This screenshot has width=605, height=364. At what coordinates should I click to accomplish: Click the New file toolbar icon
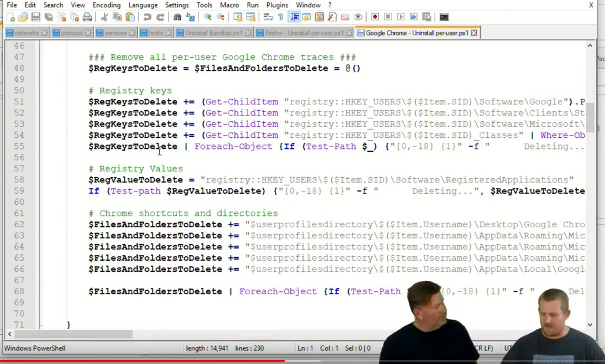pyautogui.click(x=10, y=17)
